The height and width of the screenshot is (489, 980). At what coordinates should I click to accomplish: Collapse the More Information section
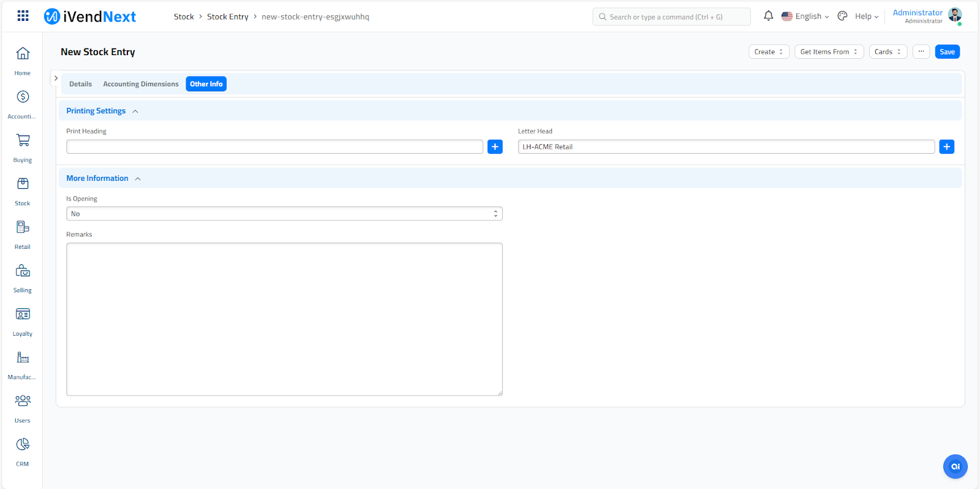click(x=138, y=179)
